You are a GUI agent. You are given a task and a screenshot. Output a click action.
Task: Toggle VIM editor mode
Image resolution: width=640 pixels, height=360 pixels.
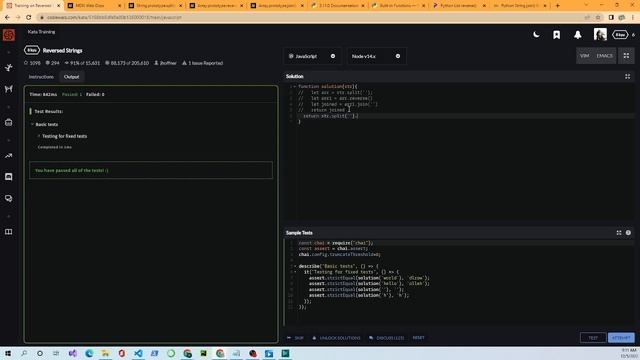[x=584, y=56]
